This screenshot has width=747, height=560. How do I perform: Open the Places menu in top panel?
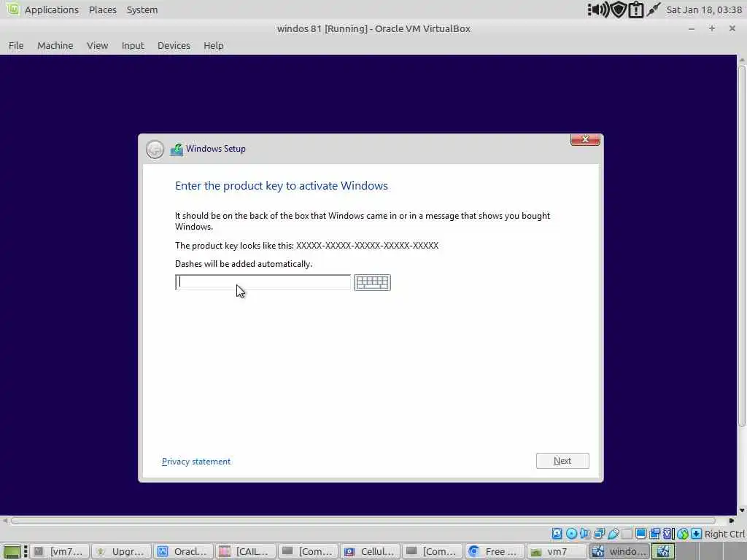[102, 9]
